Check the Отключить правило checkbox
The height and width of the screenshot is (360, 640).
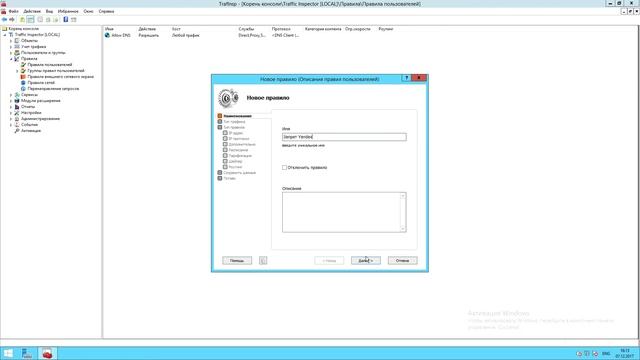(x=284, y=167)
